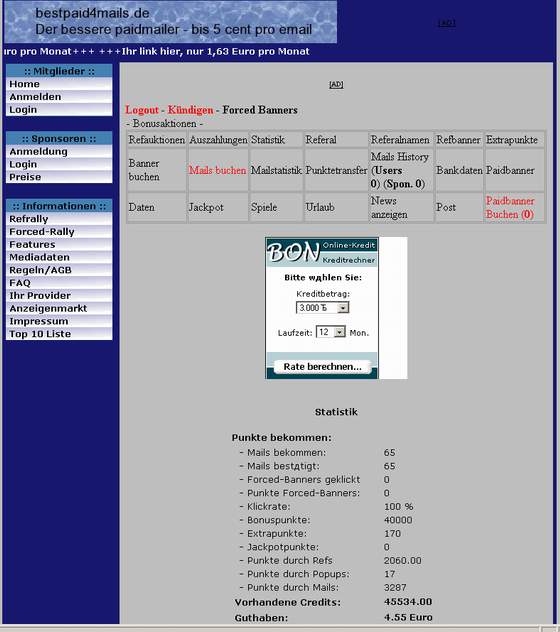Image resolution: width=560 pixels, height=632 pixels.
Task: Open red Paidbanner Buchen (0) link
Action: tap(510, 208)
